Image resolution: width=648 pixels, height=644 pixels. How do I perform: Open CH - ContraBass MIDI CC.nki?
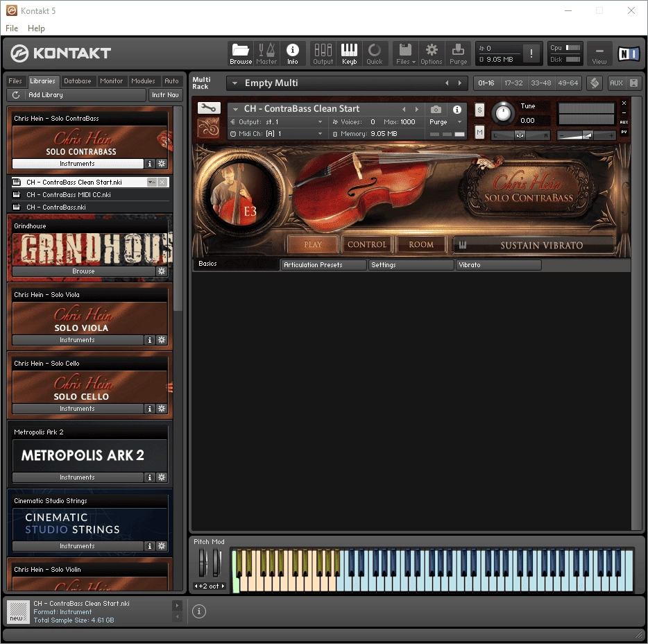(69, 195)
